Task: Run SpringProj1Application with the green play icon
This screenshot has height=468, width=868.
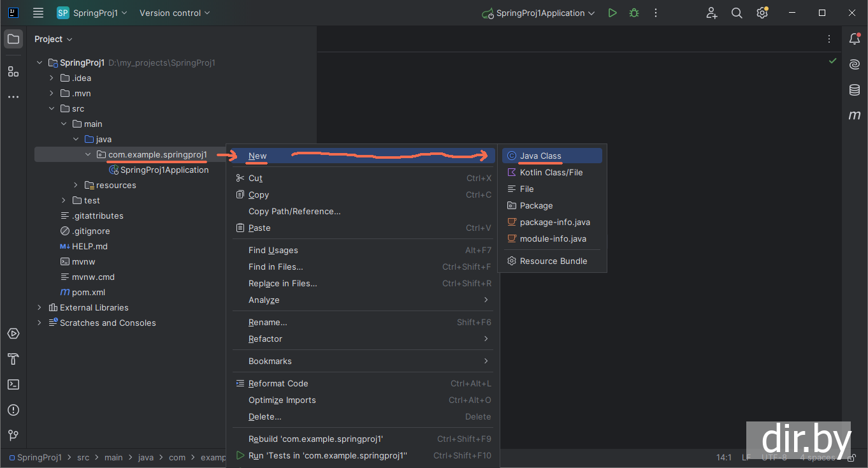Action: click(x=612, y=13)
